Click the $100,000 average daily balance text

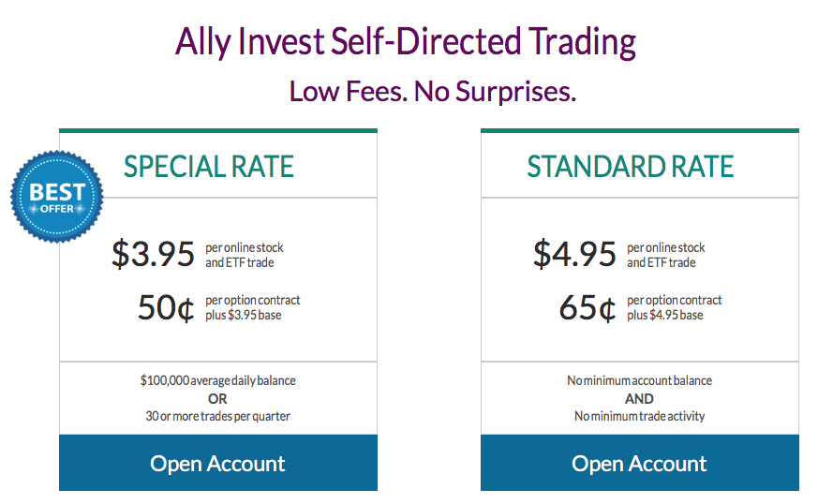pyautogui.click(x=218, y=381)
